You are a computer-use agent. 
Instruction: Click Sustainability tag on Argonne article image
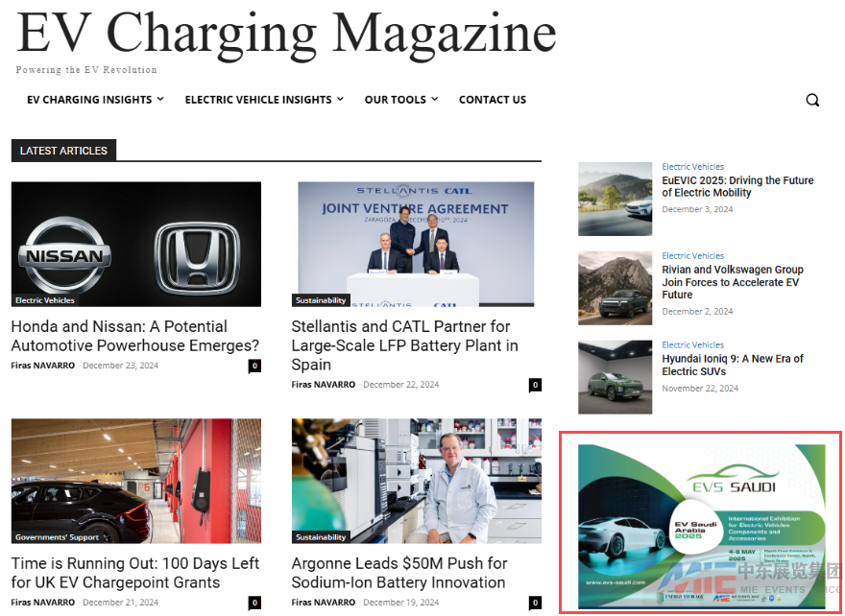coord(321,537)
